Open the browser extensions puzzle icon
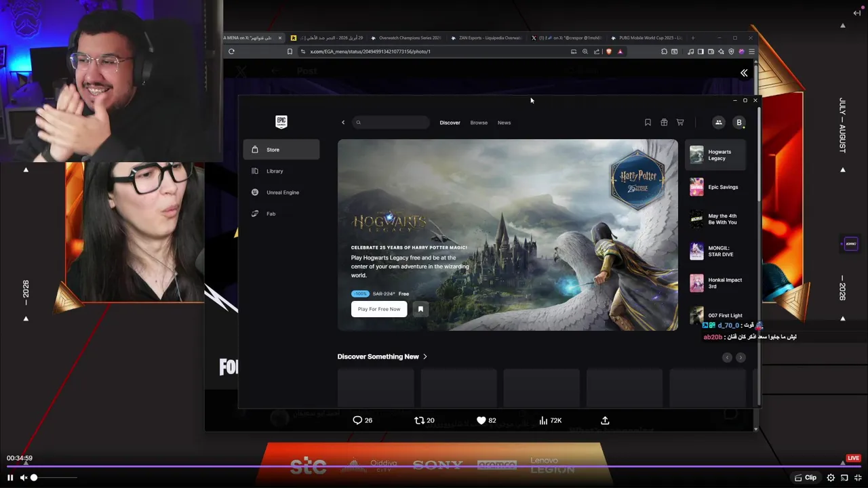Screen dimensions: 868x488 click(664, 52)
